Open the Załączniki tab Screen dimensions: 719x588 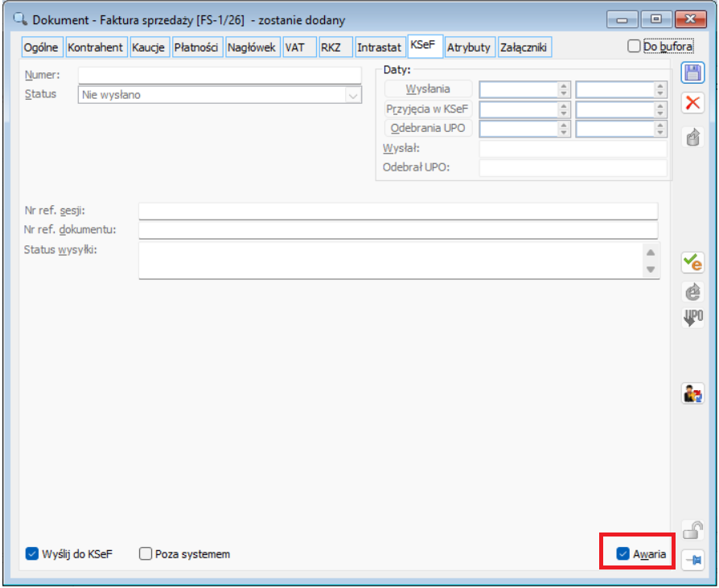click(x=524, y=47)
